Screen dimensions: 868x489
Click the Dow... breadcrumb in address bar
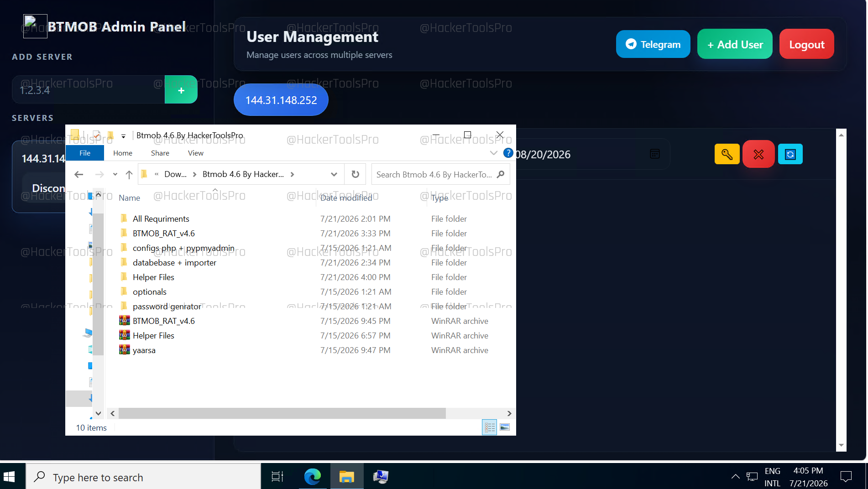click(x=175, y=174)
